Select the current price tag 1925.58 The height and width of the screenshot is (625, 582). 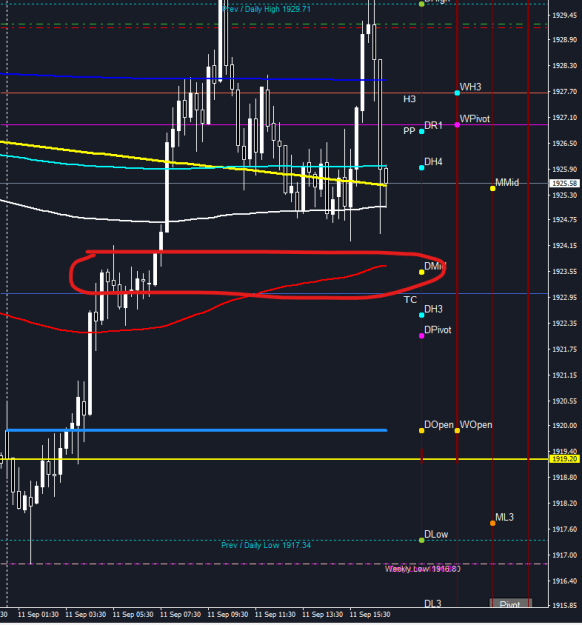click(564, 183)
